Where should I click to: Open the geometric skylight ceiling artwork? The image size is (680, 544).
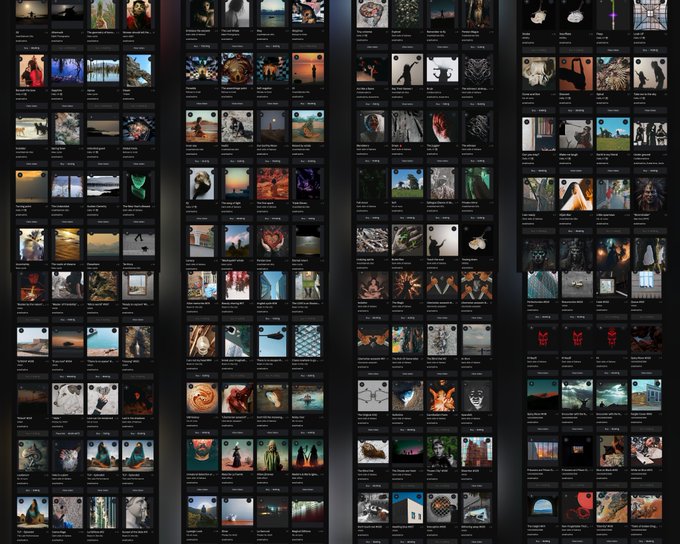649,15
